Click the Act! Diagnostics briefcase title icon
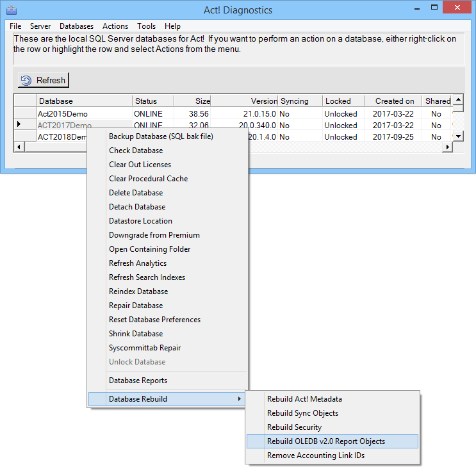 (x=12, y=10)
